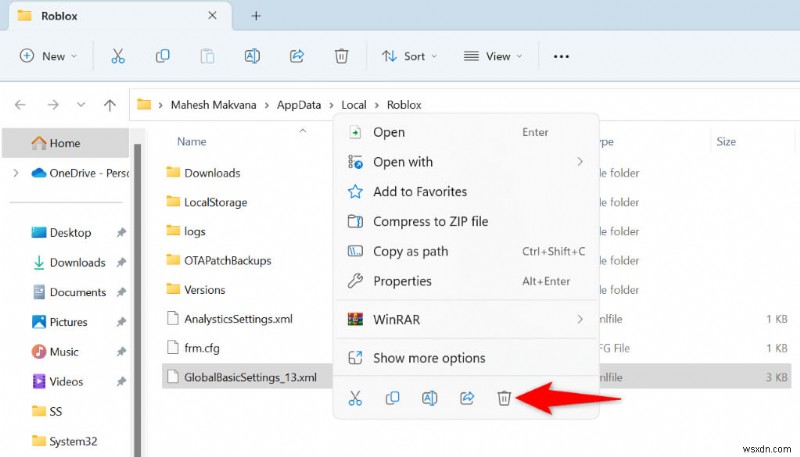Click the Share icon in the context menu
Screen dimensions: 800x457
coord(467,398)
